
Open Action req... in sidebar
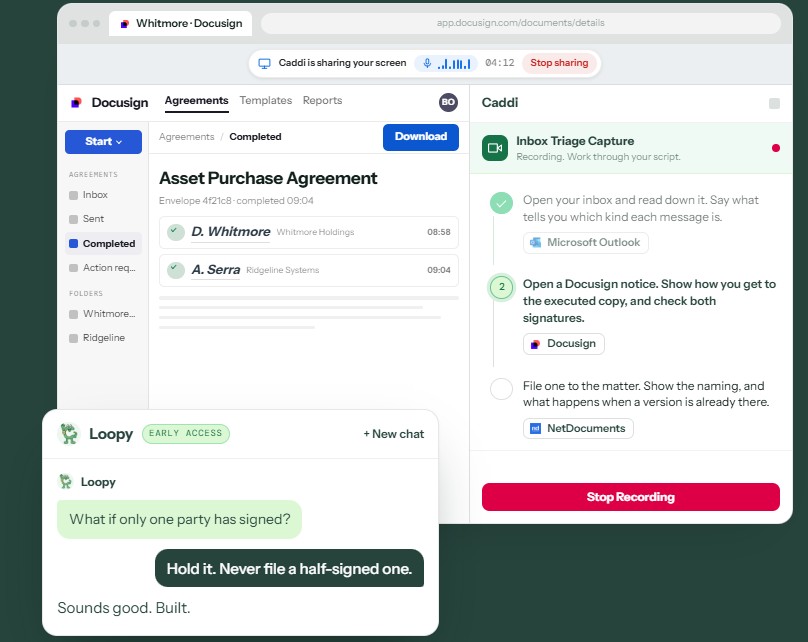click(x=103, y=267)
